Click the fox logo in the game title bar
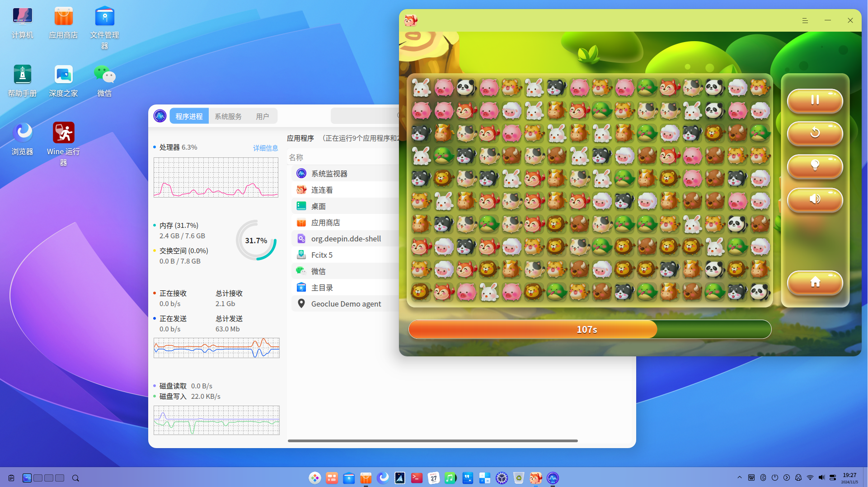This screenshot has height=487, width=868. click(x=411, y=20)
